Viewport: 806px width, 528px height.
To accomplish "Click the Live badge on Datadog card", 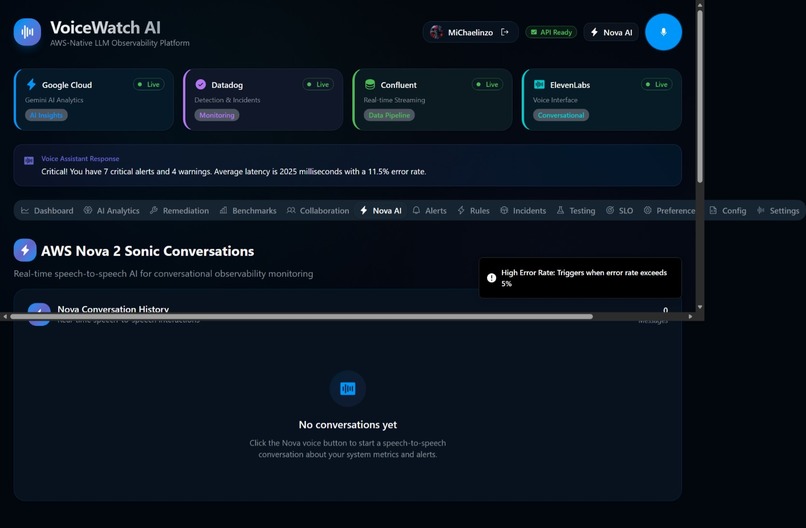I will pos(318,84).
